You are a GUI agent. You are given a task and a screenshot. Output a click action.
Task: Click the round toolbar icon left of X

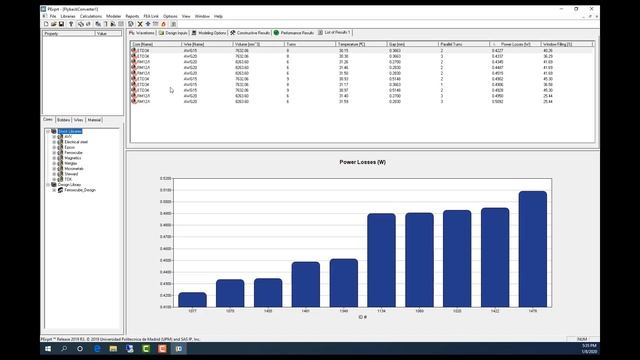pyautogui.click(x=131, y=24)
